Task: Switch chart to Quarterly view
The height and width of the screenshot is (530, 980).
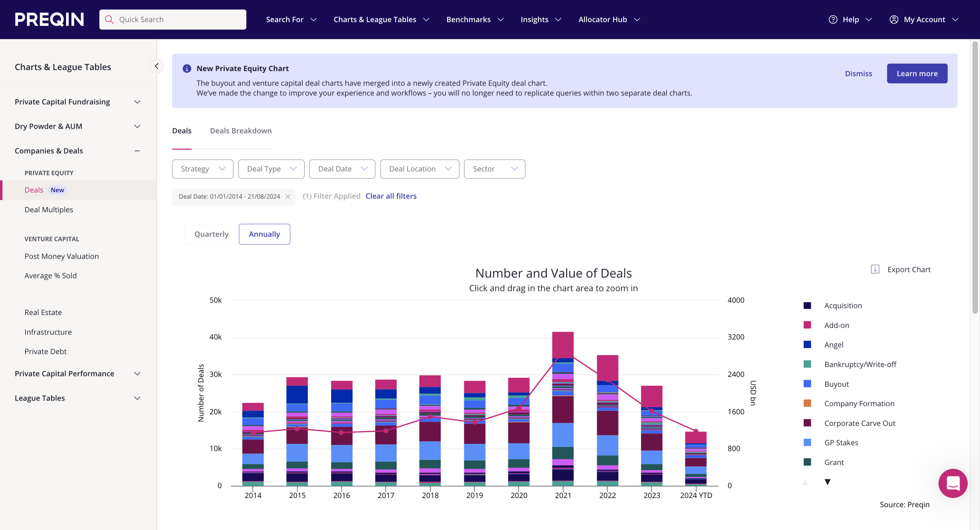Action: point(211,234)
